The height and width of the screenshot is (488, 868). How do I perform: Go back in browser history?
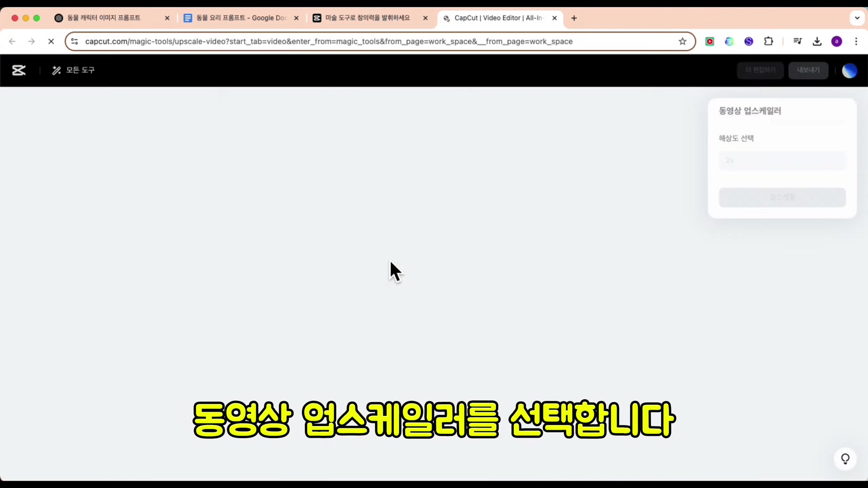tap(12, 42)
